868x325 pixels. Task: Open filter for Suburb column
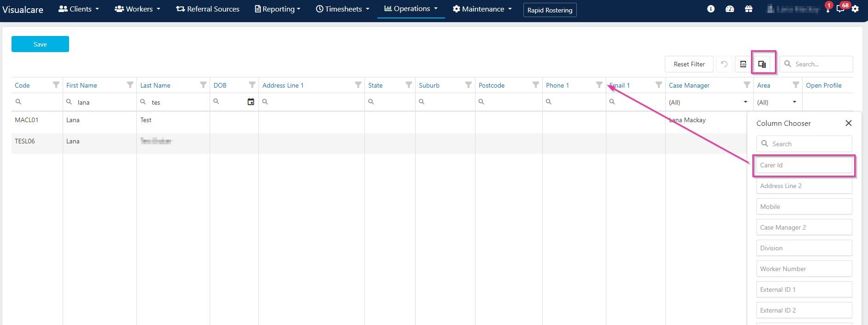click(x=469, y=85)
